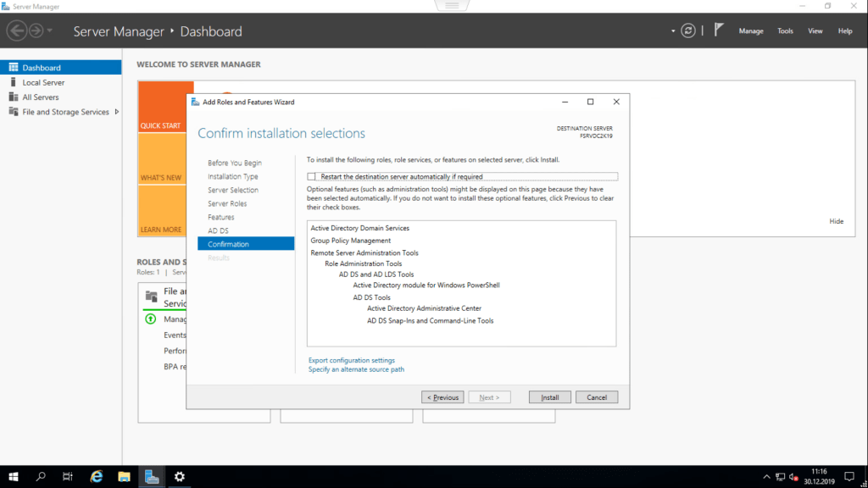Click the Refresh icon in Server Manager header
This screenshot has width=868, height=488.
click(x=688, y=30)
